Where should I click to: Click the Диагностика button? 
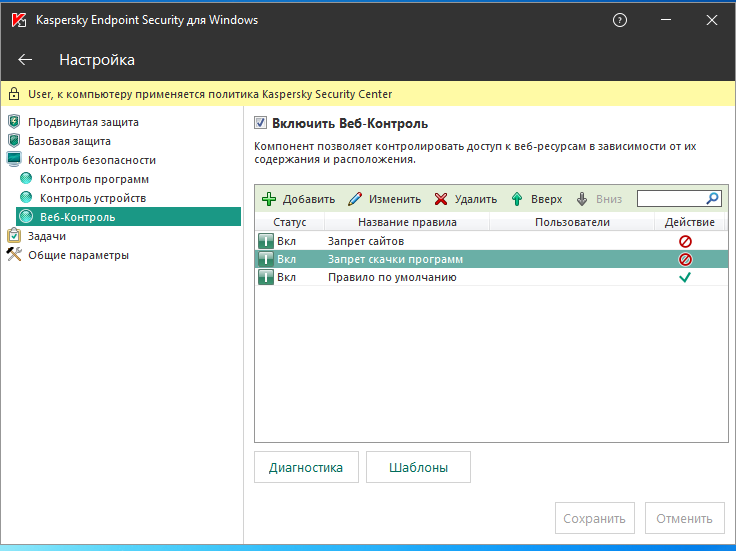[x=306, y=467]
